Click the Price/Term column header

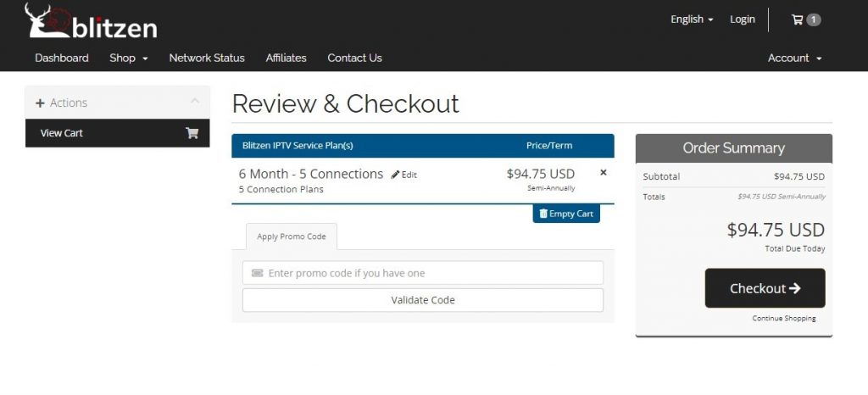(x=549, y=146)
